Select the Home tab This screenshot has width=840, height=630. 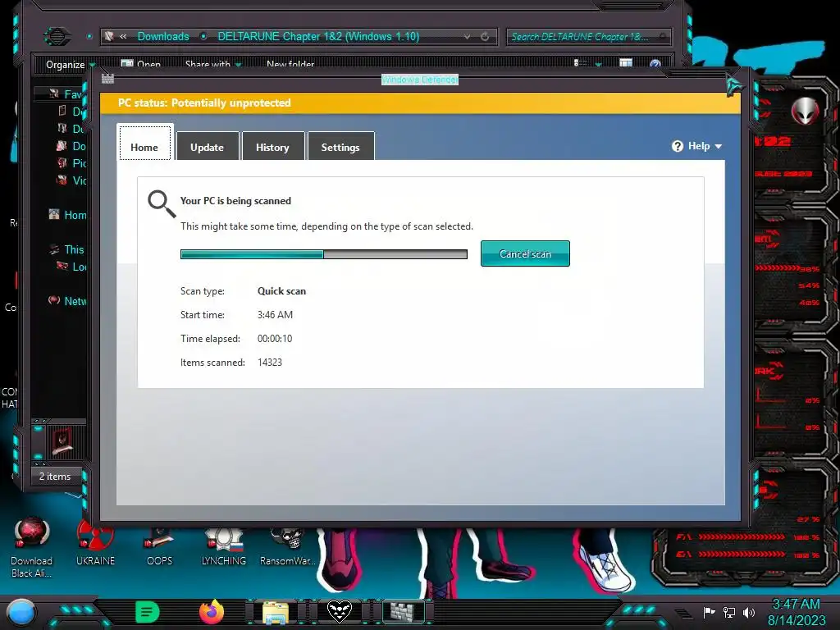144,143
